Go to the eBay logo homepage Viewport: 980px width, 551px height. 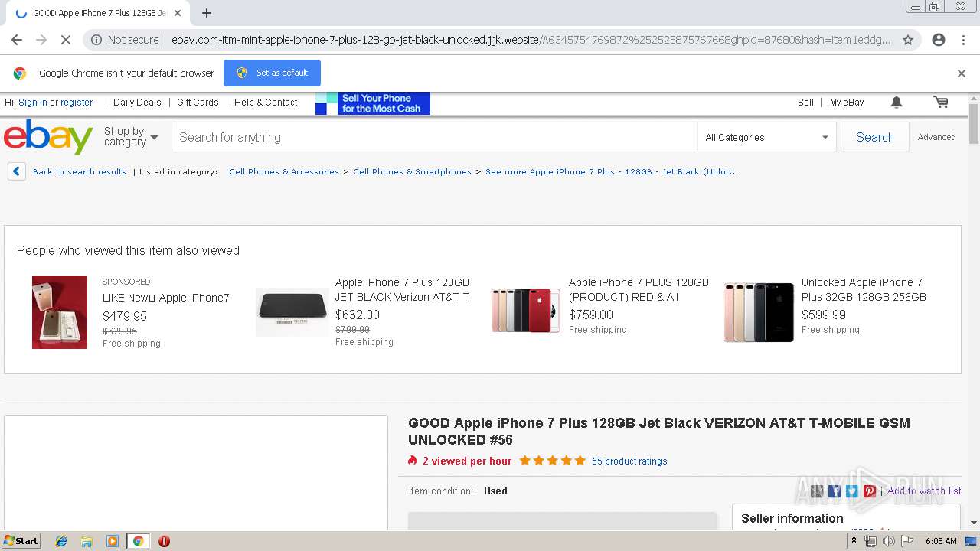tap(48, 137)
